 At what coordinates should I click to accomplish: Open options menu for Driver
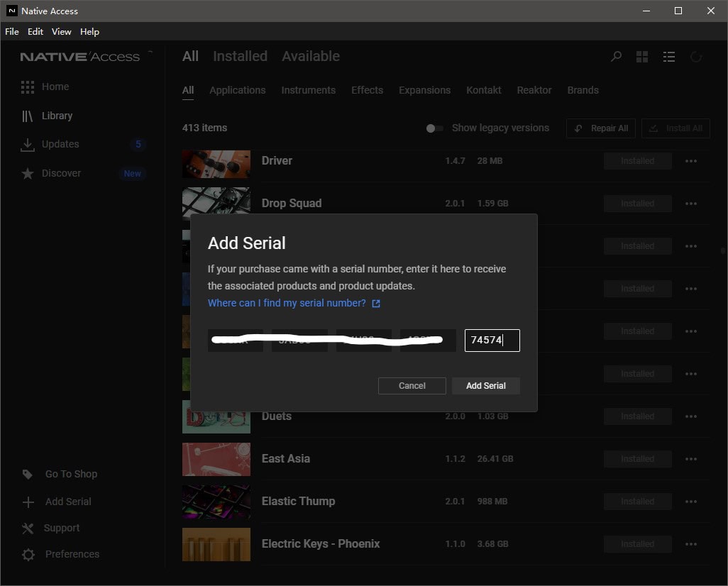click(691, 161)
